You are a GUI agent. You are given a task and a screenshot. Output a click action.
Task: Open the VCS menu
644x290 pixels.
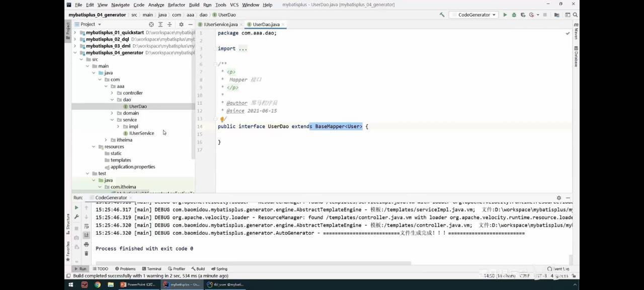pyautogui.click(x=234, y=5)
